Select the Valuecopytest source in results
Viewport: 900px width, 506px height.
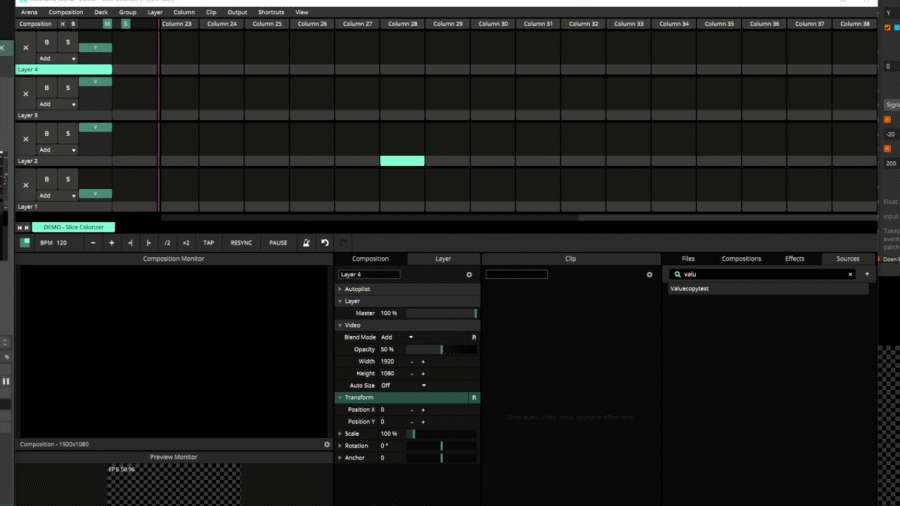click(x=690, y=289)
